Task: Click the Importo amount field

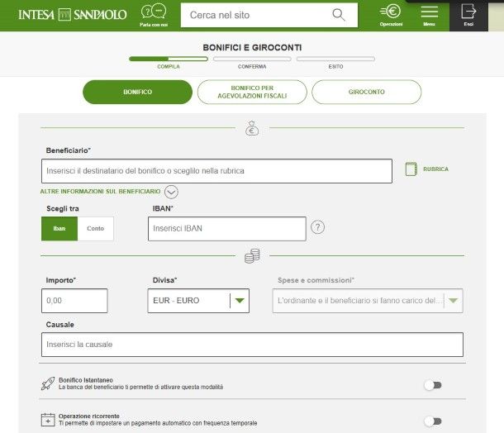Action: coord(74,301)
